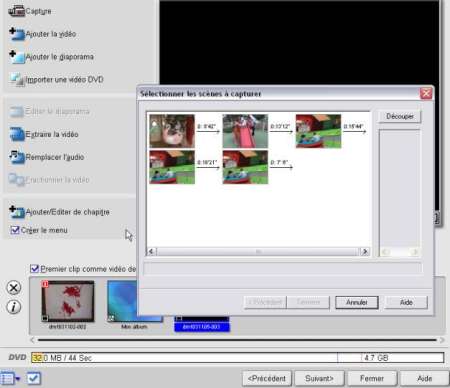The width and height of the screenshot is (450, 388).
Task: Open Importer une vidéo DVD
Action: click(x=56, y=80)
